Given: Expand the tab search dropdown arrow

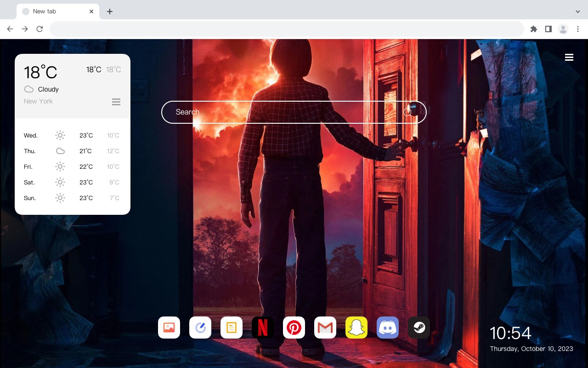Looking at the screenshot, I should (578, 11).
